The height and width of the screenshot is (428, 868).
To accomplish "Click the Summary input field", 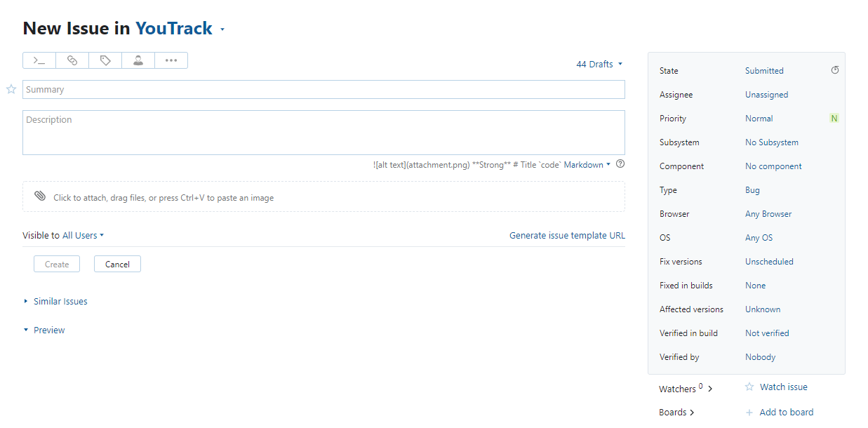I will [323, 89].
